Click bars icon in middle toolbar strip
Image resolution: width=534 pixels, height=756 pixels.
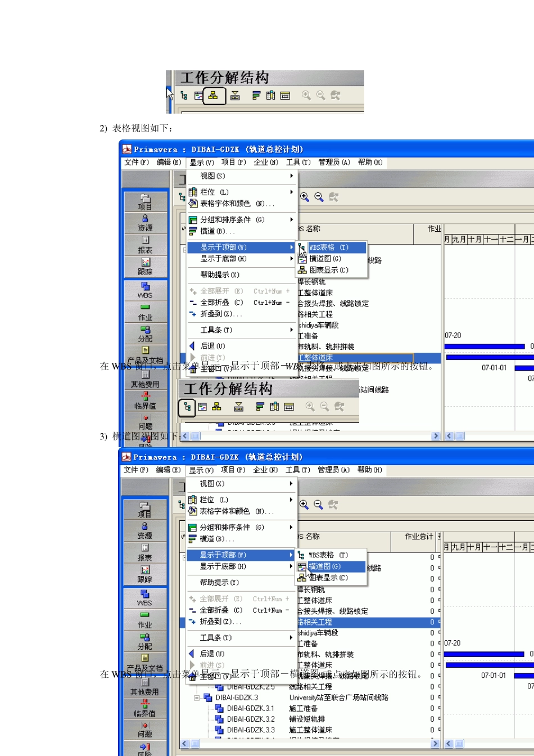260,407
